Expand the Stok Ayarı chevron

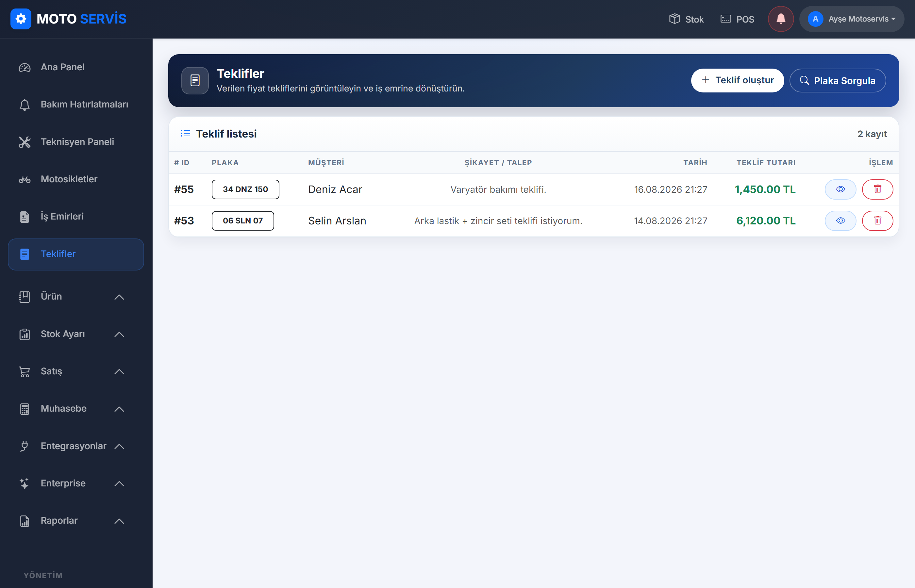[119, 335]
